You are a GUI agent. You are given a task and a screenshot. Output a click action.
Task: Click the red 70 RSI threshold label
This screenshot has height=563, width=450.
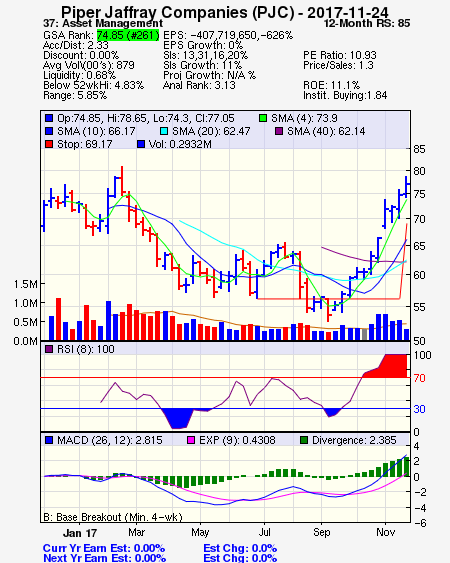coord(419,378)
